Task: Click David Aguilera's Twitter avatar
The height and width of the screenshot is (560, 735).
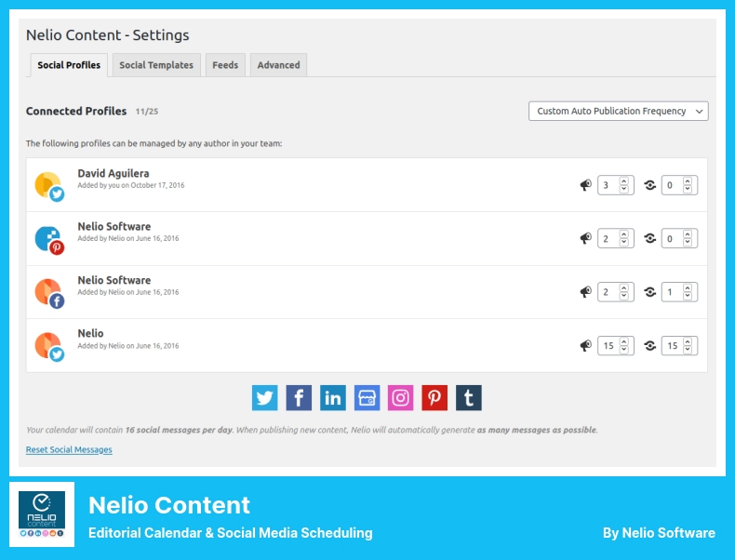Action: click(x=49, y=186)
